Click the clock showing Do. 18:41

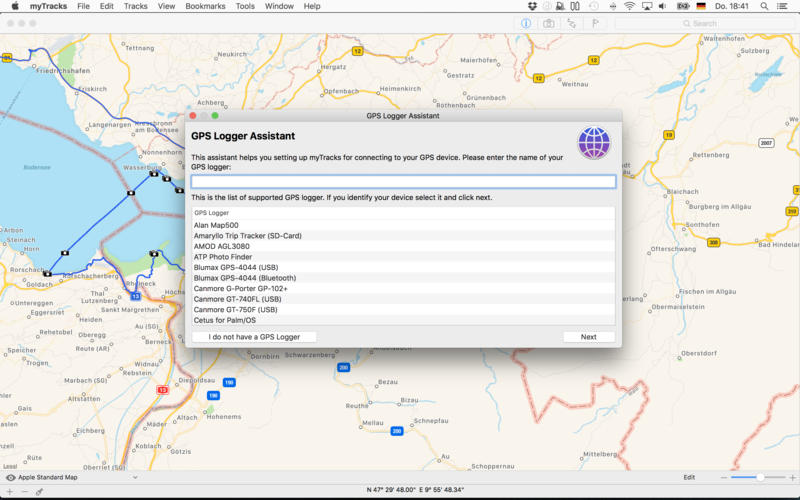(x=731, y=6)
